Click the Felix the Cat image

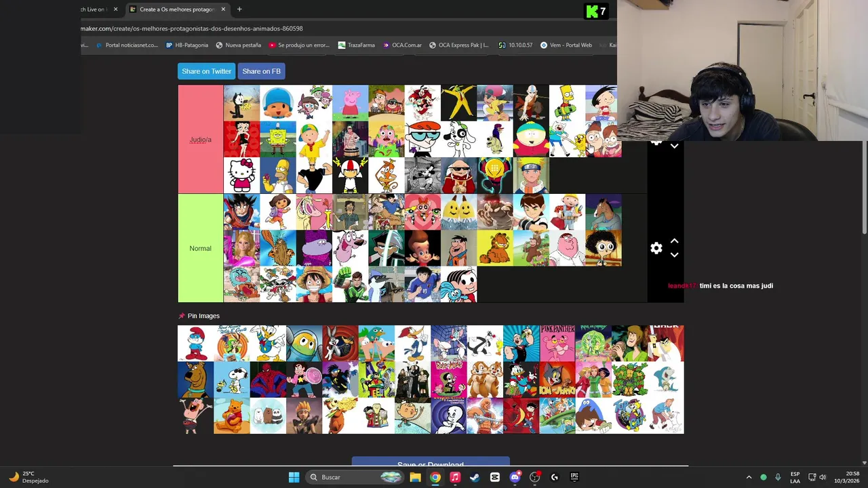coord(241,103)
